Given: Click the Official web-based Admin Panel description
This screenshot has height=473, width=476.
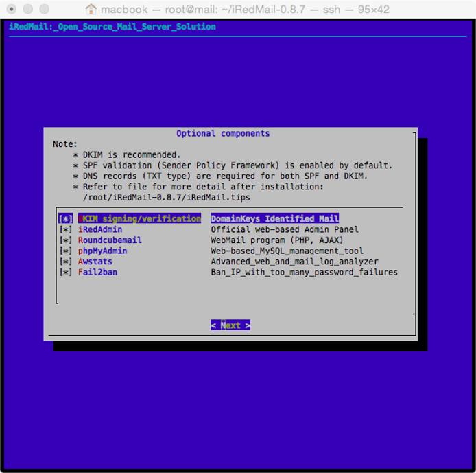Looking at the screenshot, I should [285, 230].
